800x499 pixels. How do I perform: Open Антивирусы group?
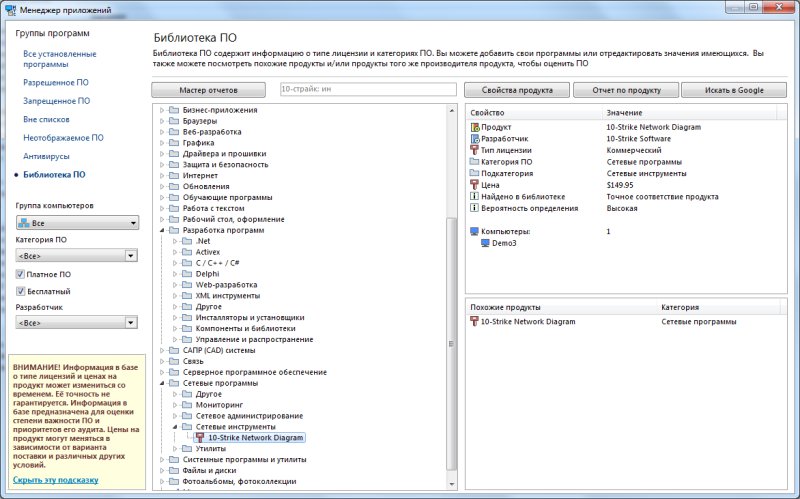[46, 156]
